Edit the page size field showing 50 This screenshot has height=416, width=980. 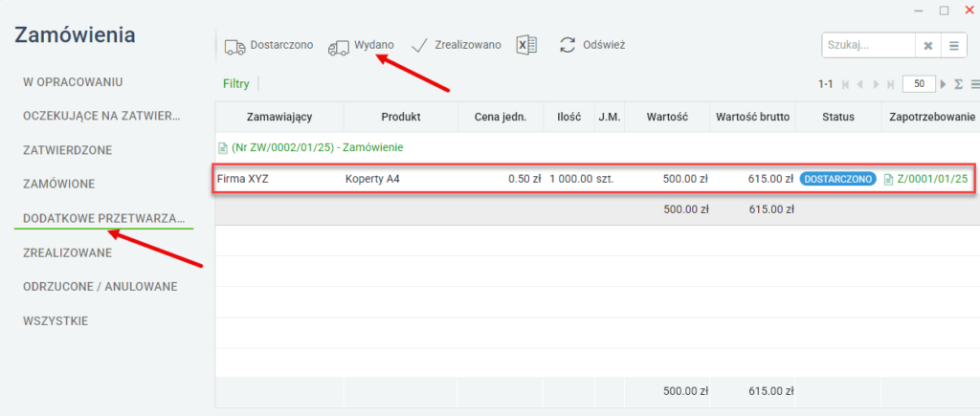click(x=919, y=84)
